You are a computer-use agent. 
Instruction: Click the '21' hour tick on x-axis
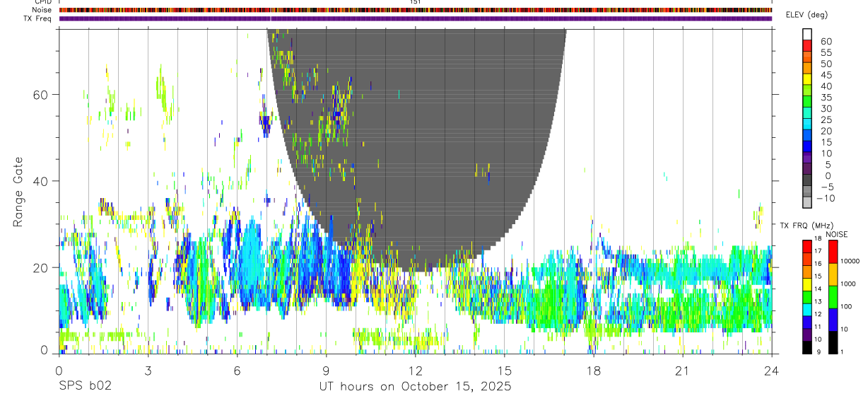pos(682,371)
